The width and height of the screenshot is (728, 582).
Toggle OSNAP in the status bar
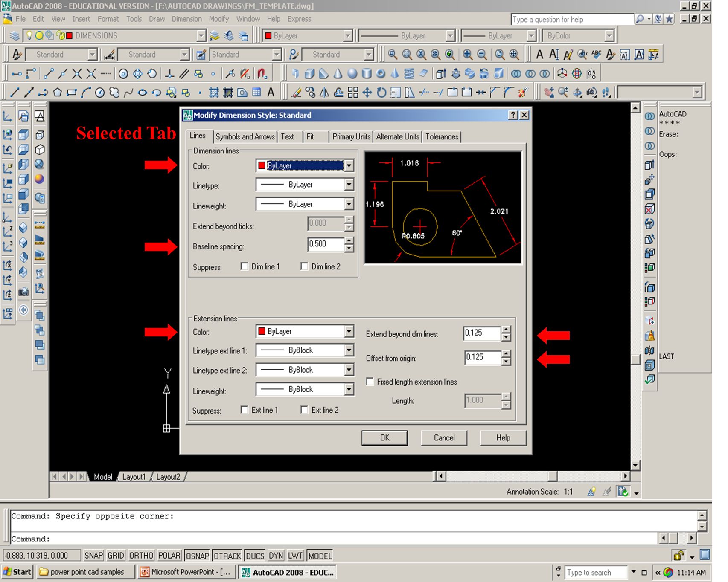(x=198, y=556)
